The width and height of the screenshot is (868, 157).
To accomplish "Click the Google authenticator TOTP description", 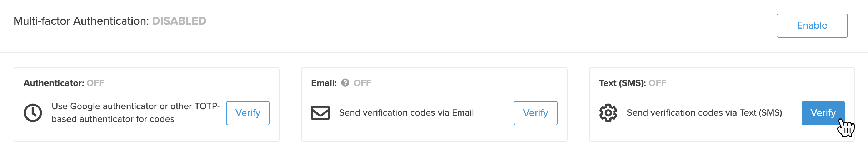I will [x=136, y=113].
